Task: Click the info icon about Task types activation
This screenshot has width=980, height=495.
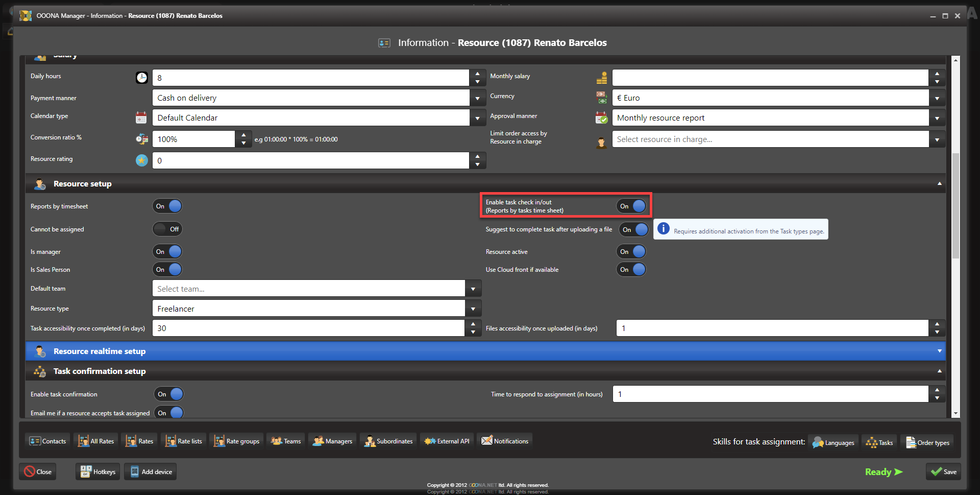Action: (x=663, y=229)
